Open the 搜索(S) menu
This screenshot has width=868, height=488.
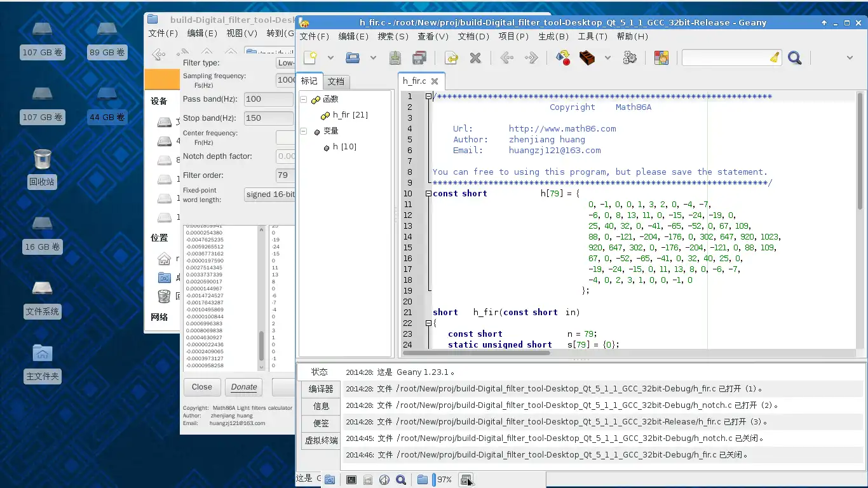[x=393, y=36]
